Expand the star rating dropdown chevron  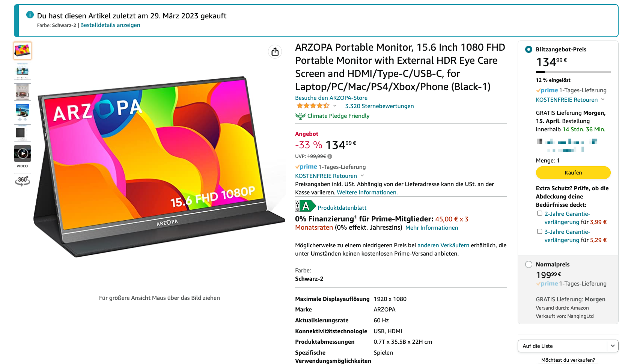coord(335,106)
